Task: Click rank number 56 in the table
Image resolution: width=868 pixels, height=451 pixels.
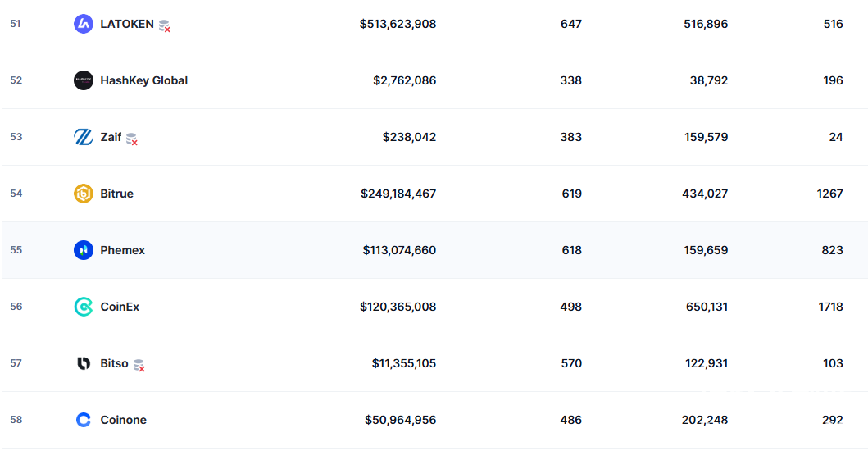Action: coord(16,307)
